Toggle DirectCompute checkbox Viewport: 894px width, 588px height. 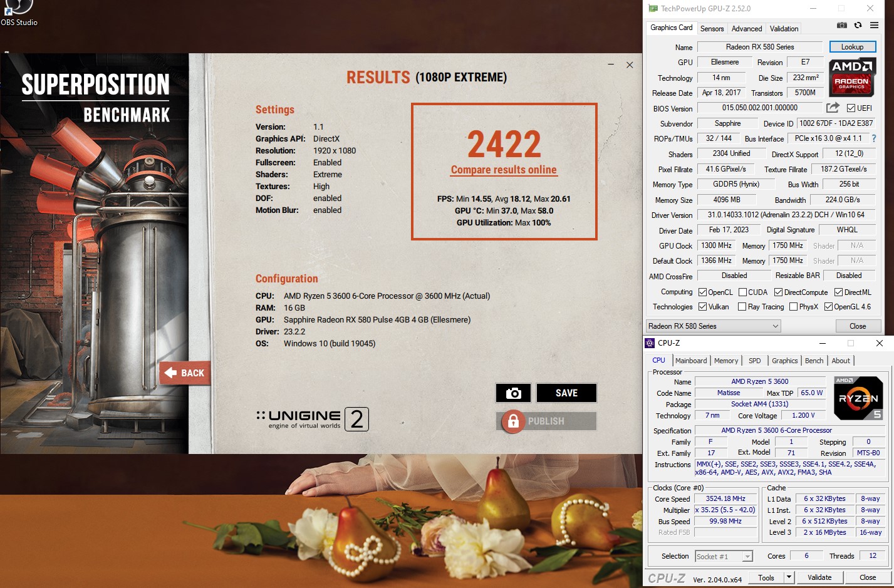778,292
